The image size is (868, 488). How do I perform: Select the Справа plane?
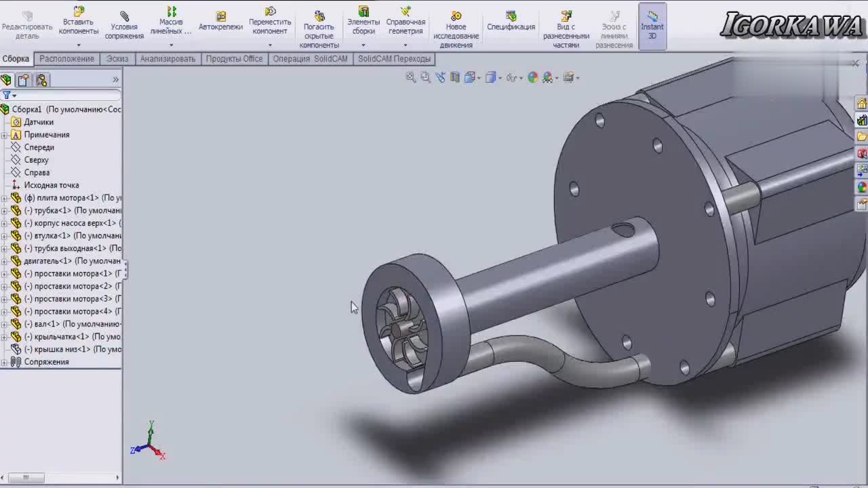37,173
